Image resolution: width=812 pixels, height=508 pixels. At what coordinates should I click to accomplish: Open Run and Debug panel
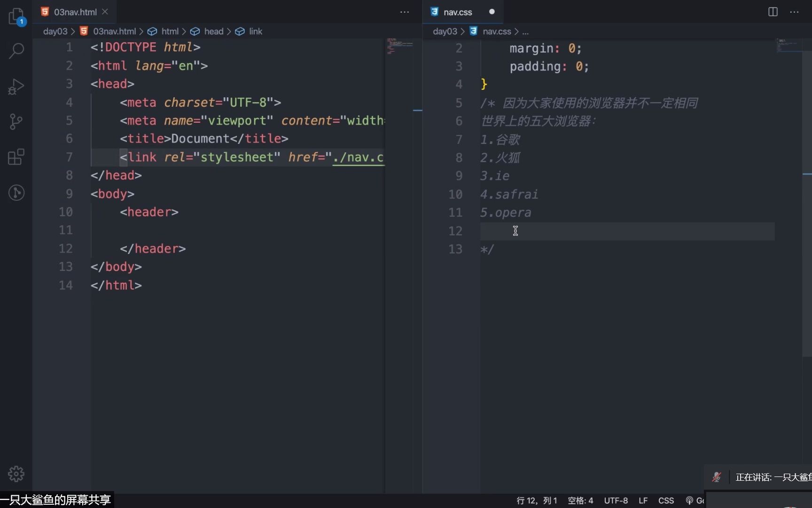[16, 87]
